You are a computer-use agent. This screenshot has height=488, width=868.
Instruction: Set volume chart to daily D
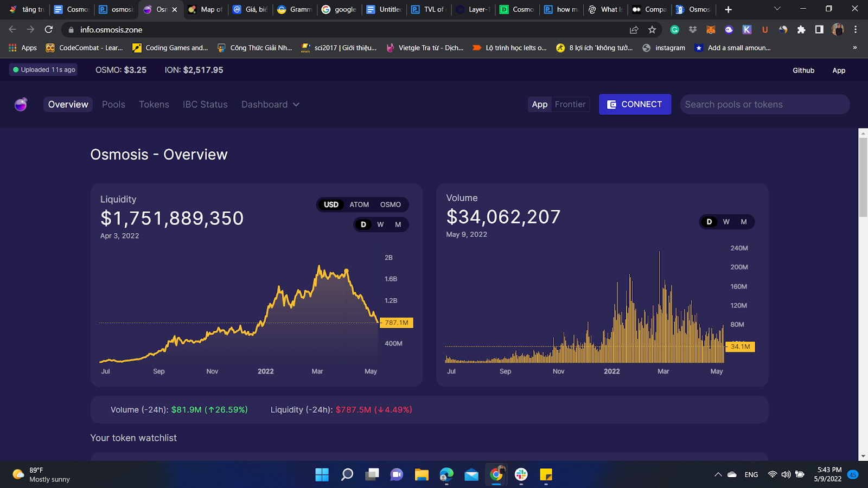click(709, 222)
